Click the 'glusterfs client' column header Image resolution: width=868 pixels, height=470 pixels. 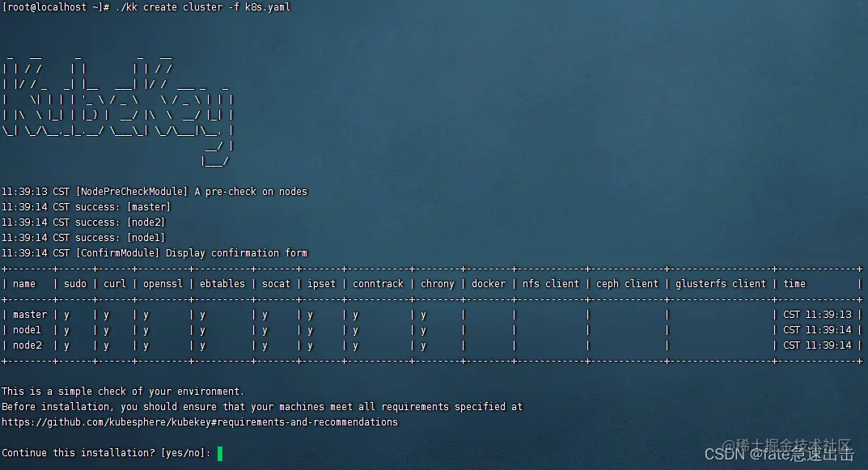click(x=721, y=283)
